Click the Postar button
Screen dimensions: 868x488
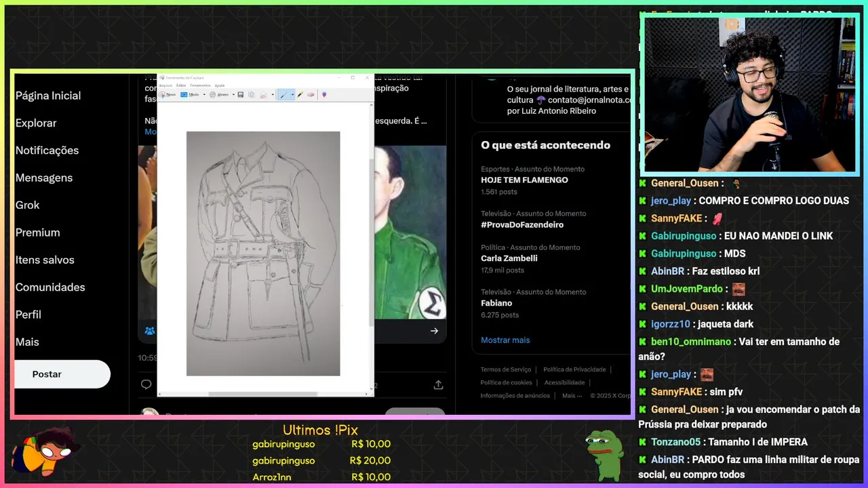(62, 374)
